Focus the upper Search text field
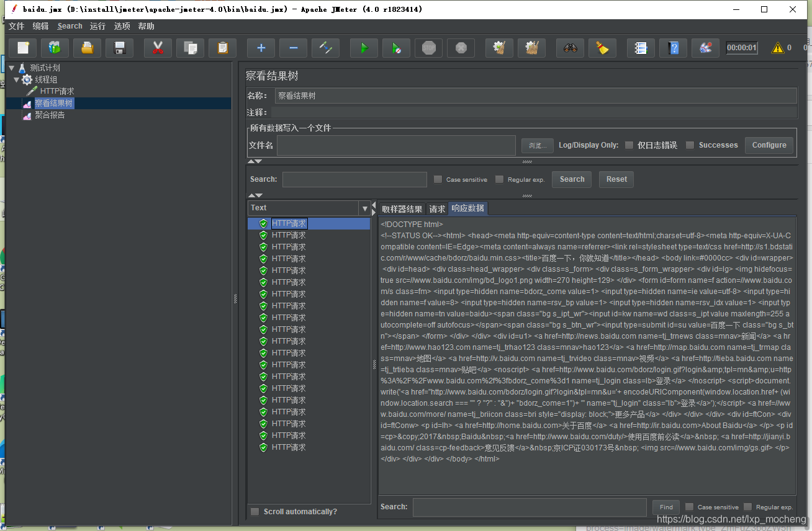The height and width of the screenshot is (531, 812). [354, 179]
